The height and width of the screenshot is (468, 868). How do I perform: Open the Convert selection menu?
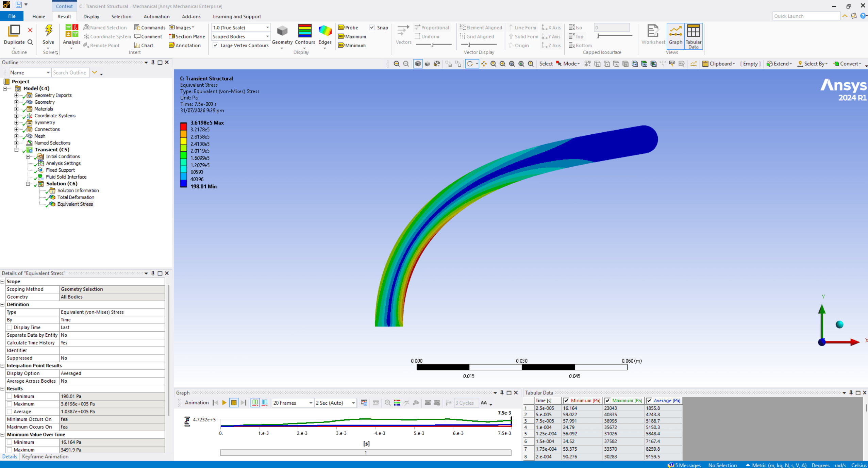pyautogui.click(x=847, y=64)
